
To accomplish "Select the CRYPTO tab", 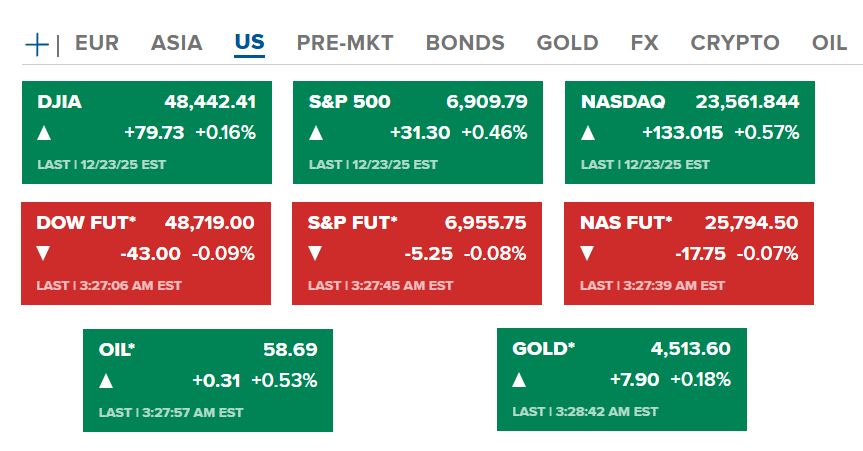I will tap(735, 43).
